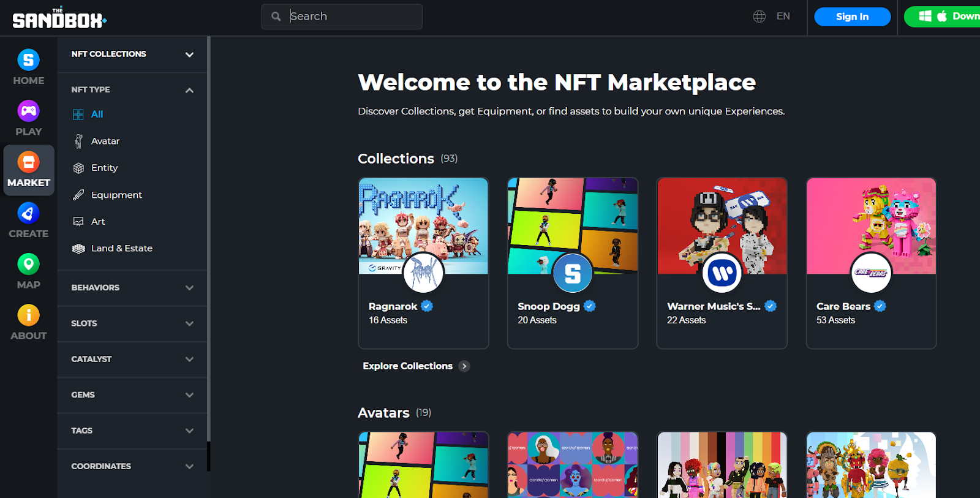Image resolution: width=980 pixels, height=498 pixels.
Task: Open the Care Bears collection banner image
Action: [872, 226]
